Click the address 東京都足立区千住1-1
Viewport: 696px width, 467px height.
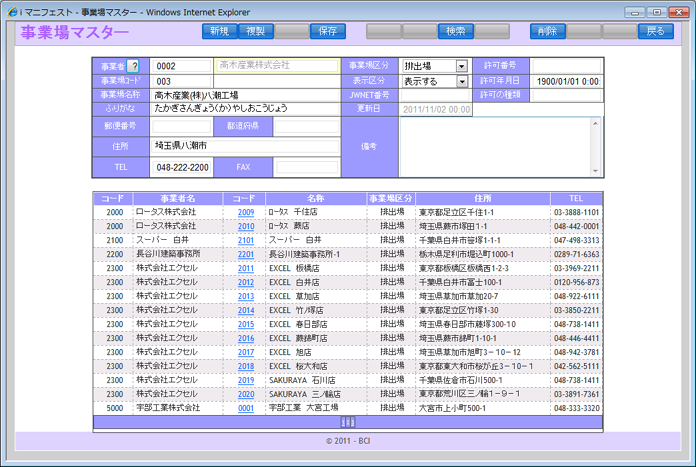(x=456, y=213)
